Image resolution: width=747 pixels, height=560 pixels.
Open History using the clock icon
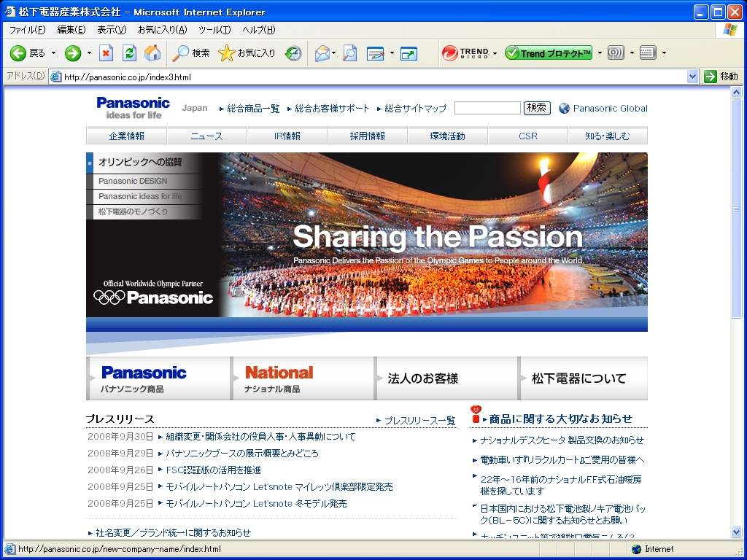coord(293,52)
